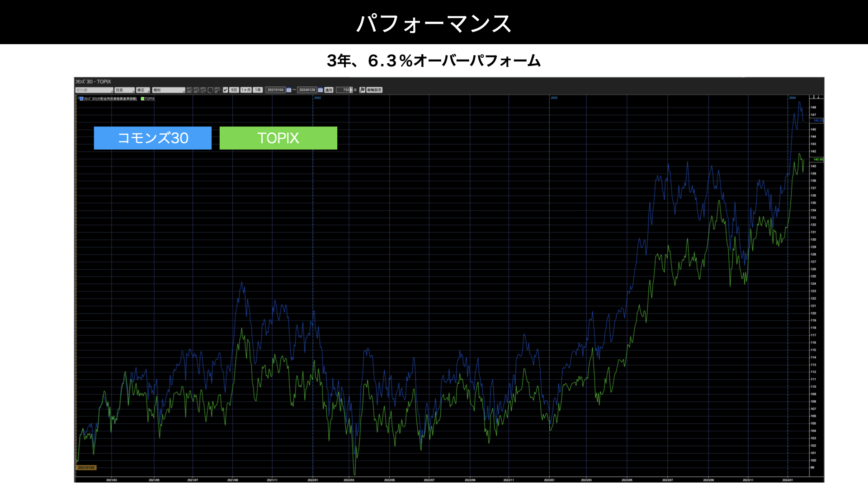The width and height of the screenshot is (868, 488).
Task: Click the 2024/01 date axis label
Action: pos(788,480)
